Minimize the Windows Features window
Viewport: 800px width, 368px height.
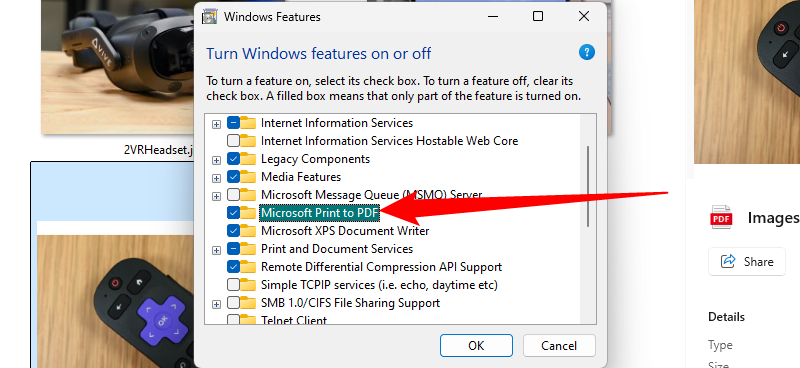coord(492,16)
